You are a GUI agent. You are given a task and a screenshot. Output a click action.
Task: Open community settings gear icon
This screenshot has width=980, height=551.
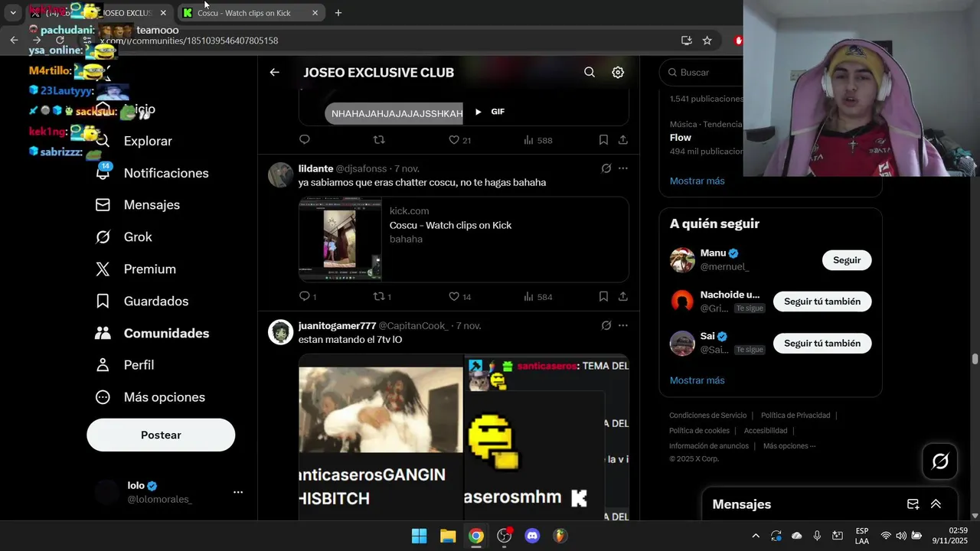618,72
